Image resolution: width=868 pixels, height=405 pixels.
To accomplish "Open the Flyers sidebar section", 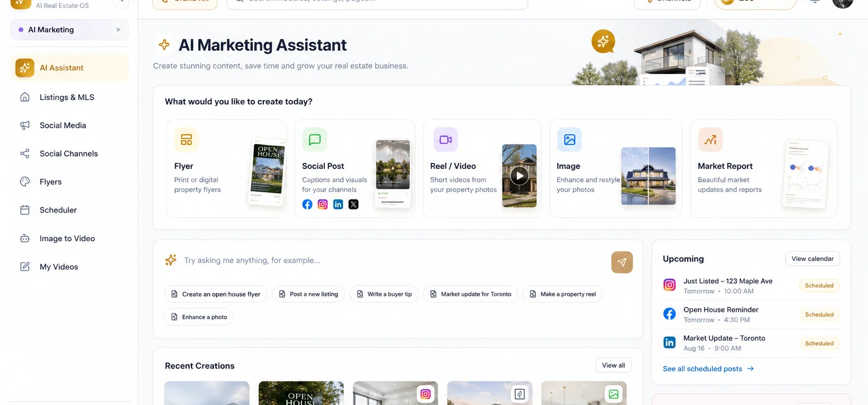I will click(x=50, y=182).
